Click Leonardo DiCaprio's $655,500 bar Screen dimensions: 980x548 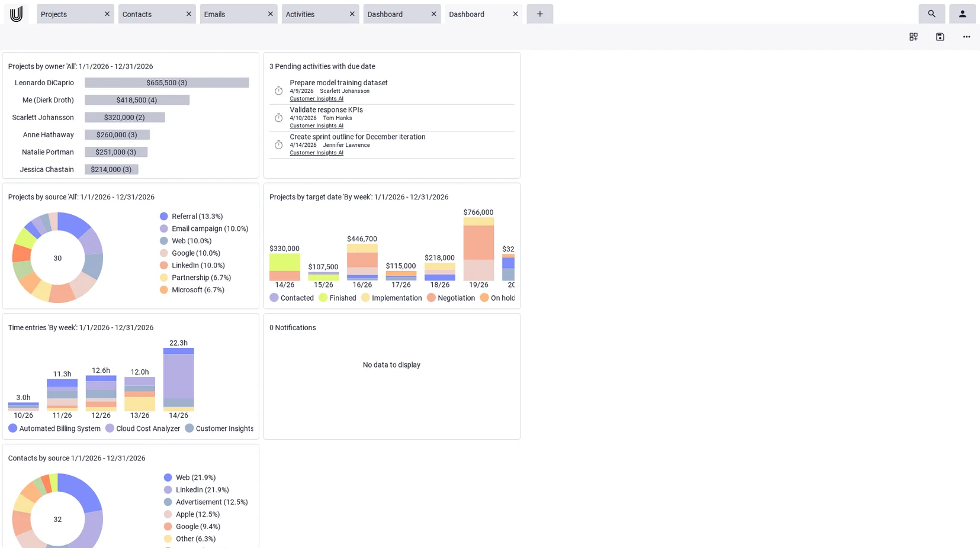pyautogui.click(x=167, y=83)
